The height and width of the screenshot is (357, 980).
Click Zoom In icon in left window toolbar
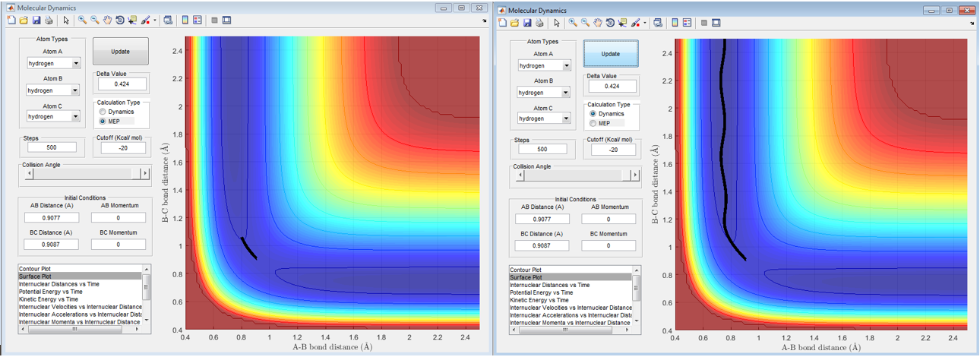(81, 21)
